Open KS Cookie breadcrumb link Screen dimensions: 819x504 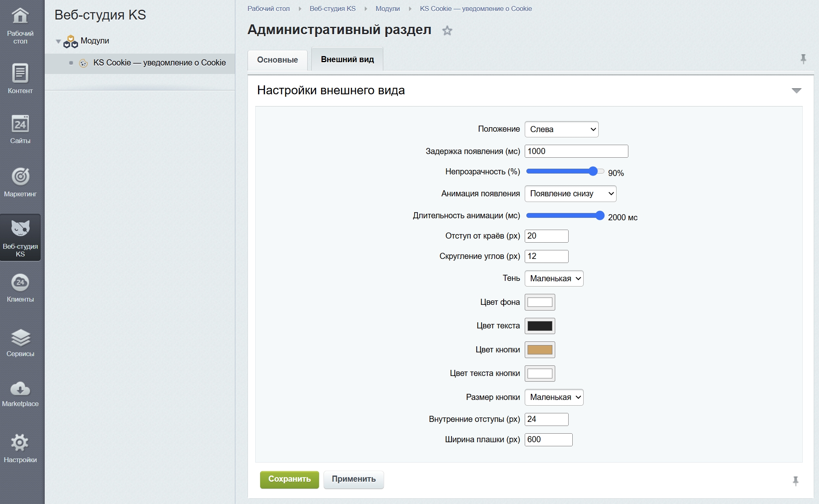click(476, 9)
